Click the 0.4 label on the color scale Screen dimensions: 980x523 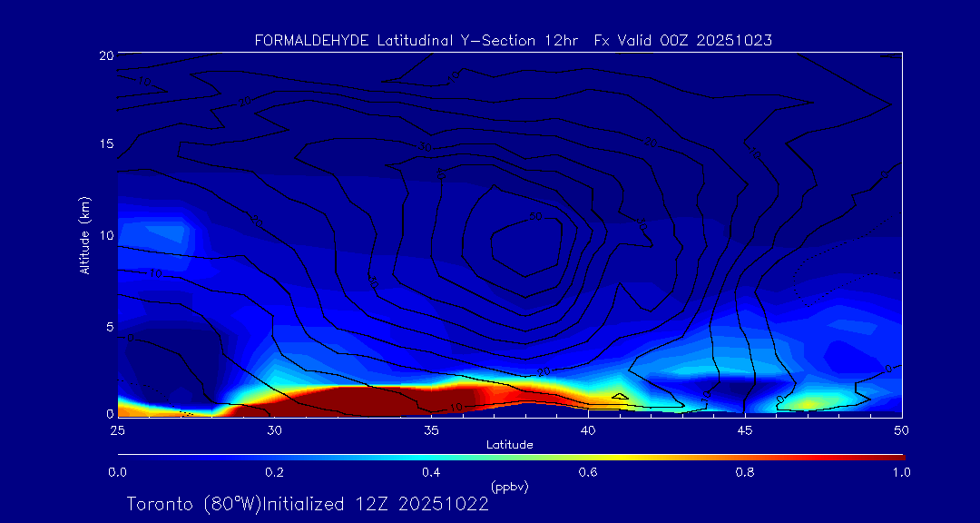431,472
